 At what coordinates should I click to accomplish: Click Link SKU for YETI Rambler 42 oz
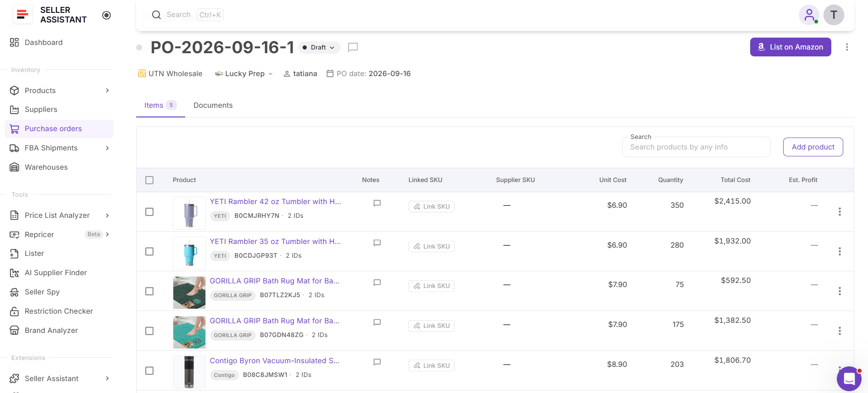click(431, 207)
